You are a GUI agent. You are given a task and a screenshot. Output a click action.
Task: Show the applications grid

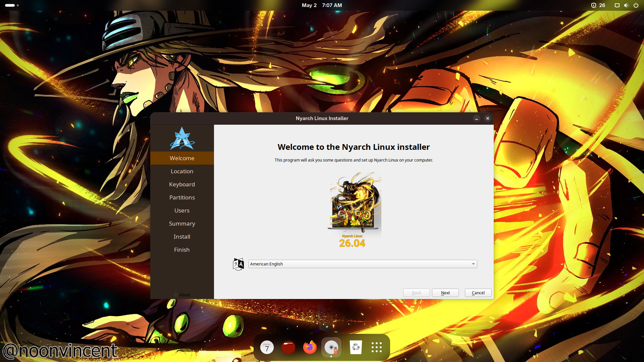[377, 348]
